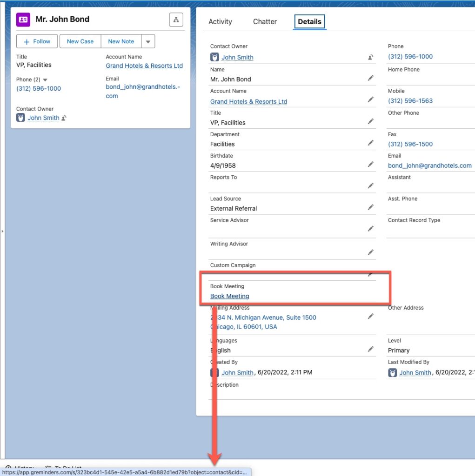Click change owner icon in left contact card
Screen dimensions: 475x476
(64, 118)
